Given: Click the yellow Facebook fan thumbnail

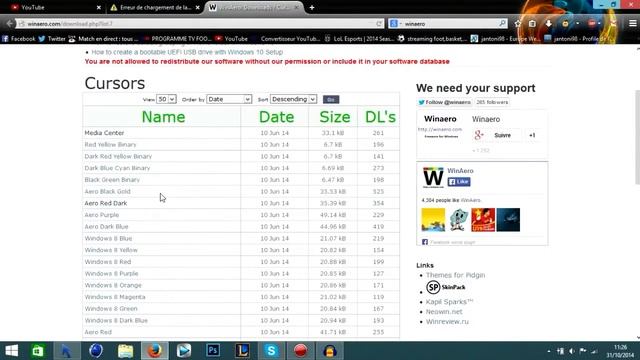Looking at the screenshot, I should tap(433, 220).
